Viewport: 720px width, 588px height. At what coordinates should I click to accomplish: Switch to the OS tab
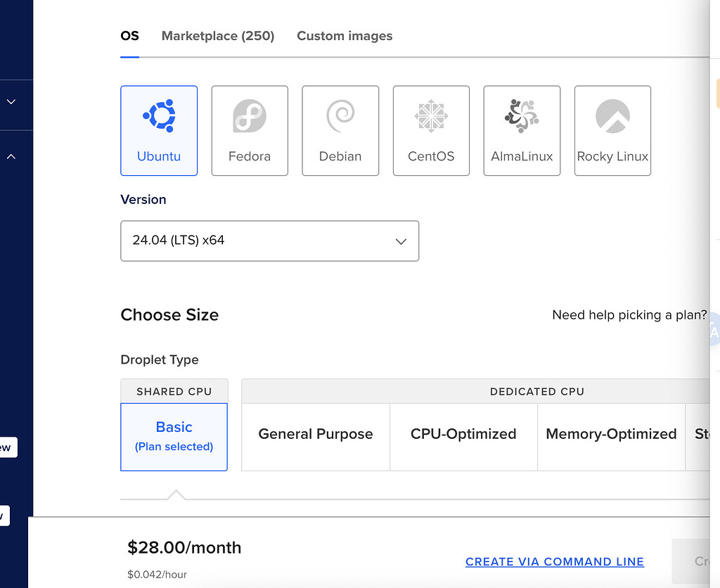(129, 36)
